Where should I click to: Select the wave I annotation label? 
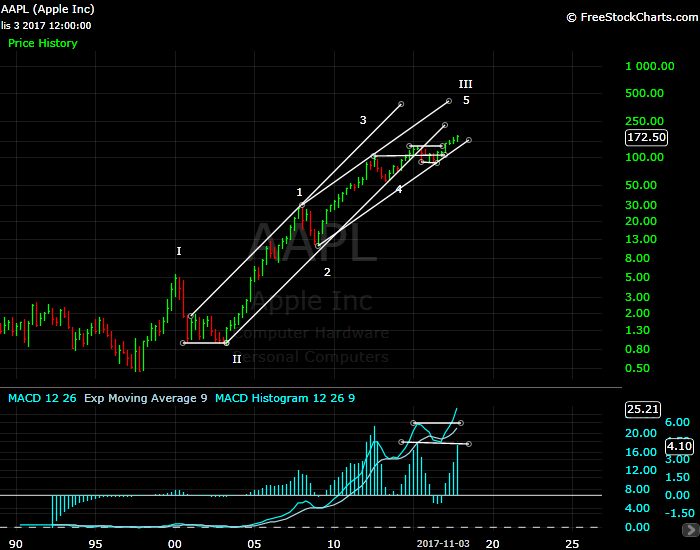(x=179, y=251)
